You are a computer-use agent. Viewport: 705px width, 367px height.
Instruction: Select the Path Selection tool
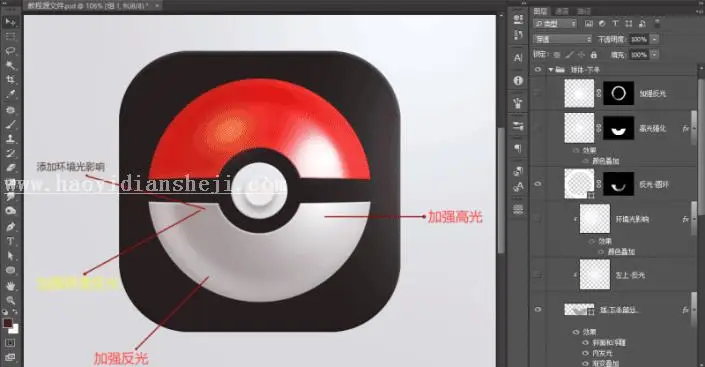[10, 256]
